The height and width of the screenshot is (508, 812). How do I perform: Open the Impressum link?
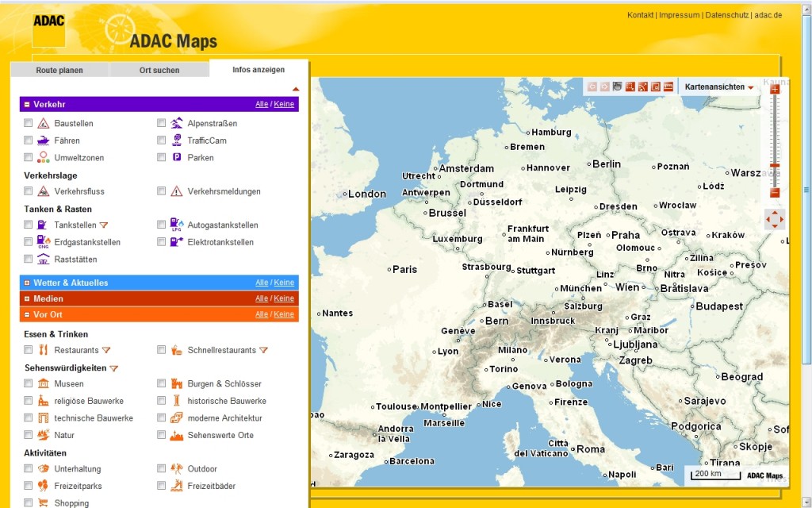(x=680, y=15)
